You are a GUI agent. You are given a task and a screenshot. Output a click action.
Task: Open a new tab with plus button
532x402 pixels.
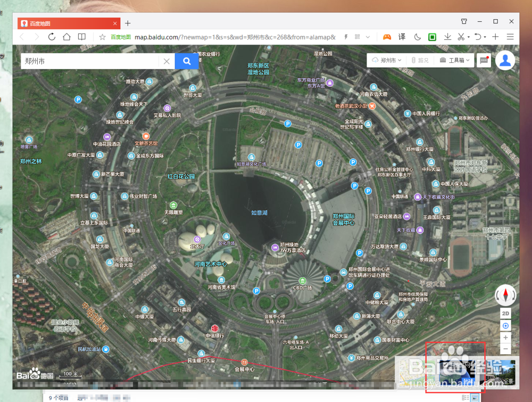(x=128, y=23)
